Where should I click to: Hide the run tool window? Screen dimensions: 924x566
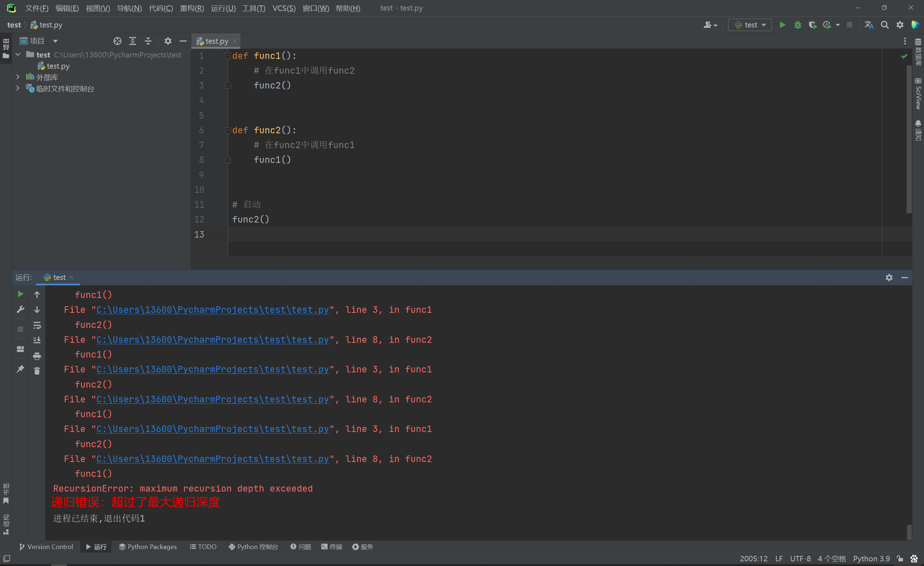coord(905,277)
